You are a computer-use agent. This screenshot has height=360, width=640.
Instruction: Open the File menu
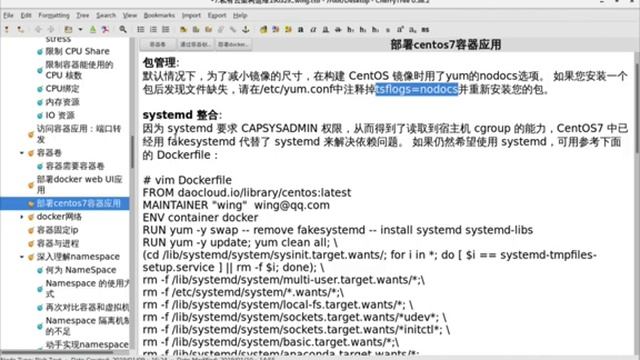(8, 16)
